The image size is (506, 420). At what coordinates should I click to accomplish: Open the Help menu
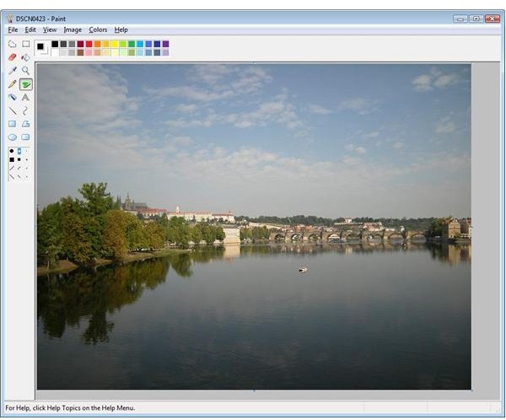click(x=121, y=30)
